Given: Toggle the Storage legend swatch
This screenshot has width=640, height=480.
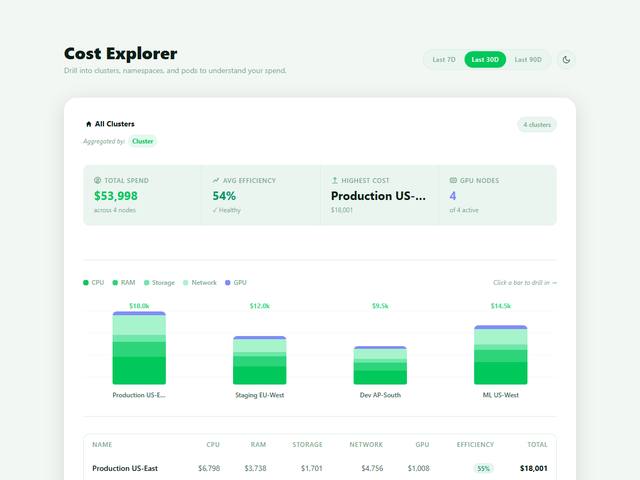Looking at the screenshot, I should pos(147,282).
